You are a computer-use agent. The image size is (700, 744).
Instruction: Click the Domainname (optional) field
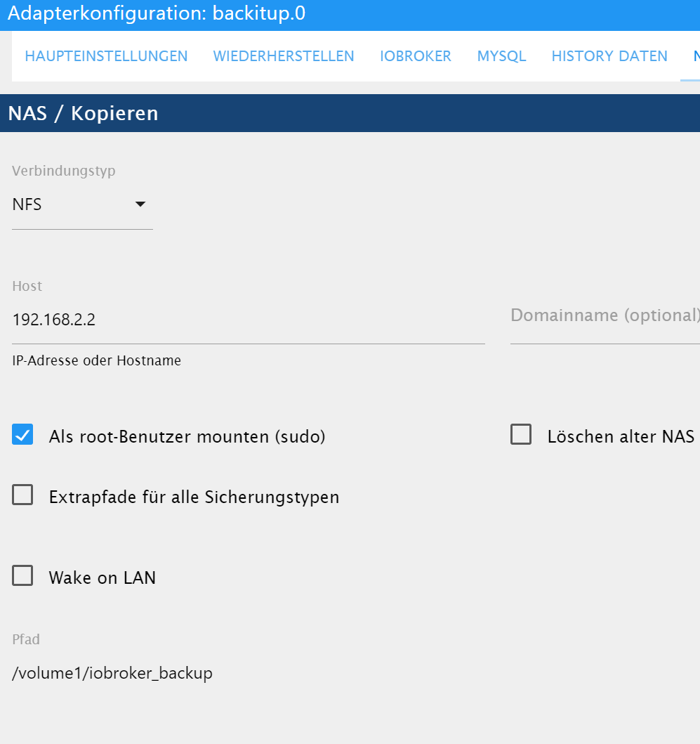[x=605, y=320]
